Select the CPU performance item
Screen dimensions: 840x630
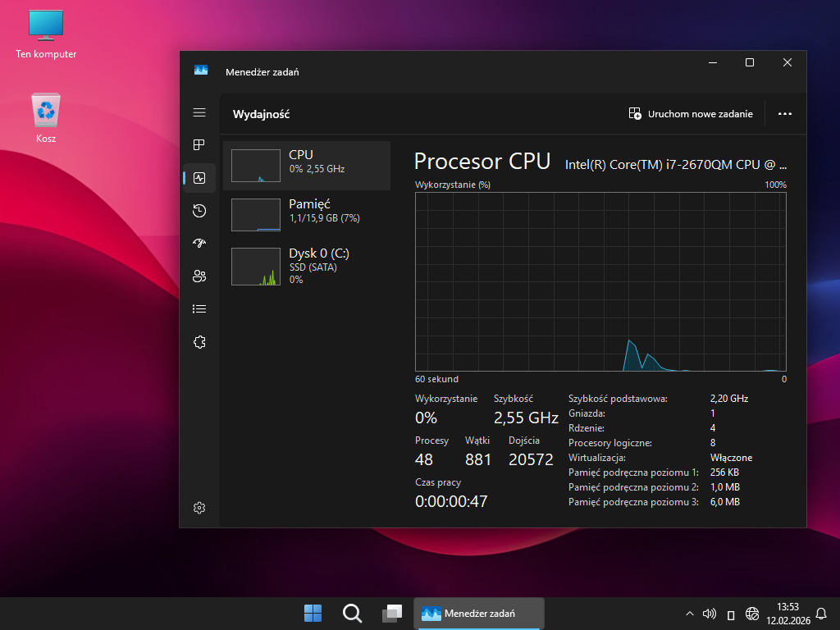307,166
